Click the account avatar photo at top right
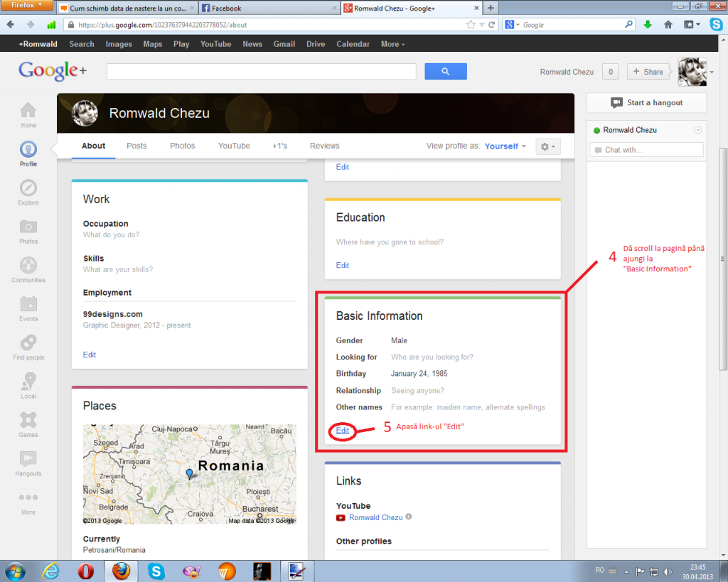The image size is (728, 582). click(x=692, y=72)
